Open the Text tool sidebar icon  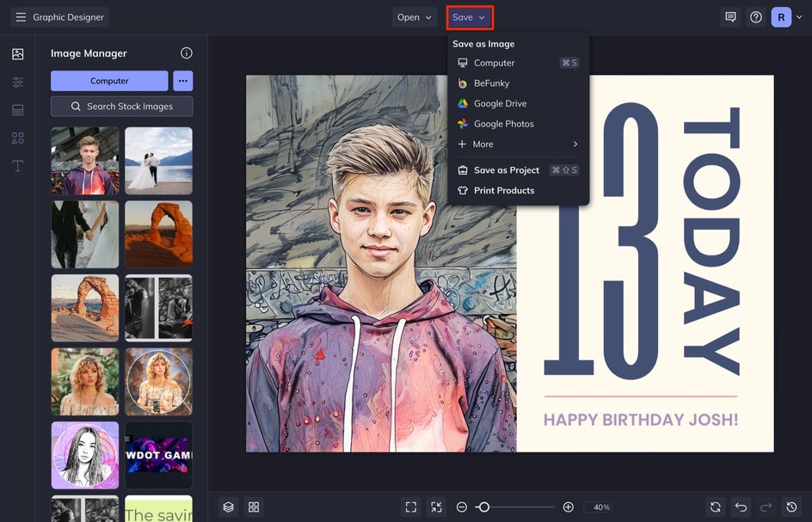[17, 166]
